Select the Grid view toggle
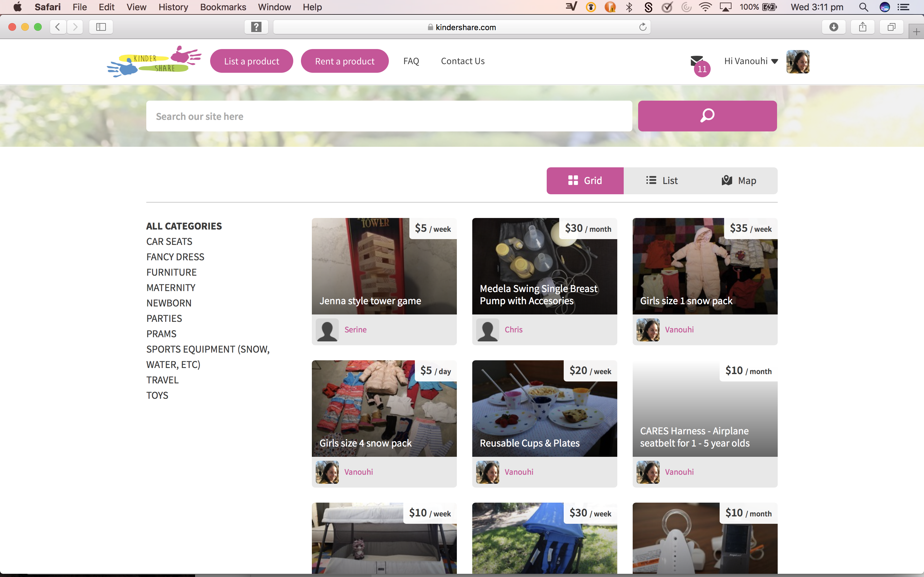The image size is (924, 577). (585, 180)
